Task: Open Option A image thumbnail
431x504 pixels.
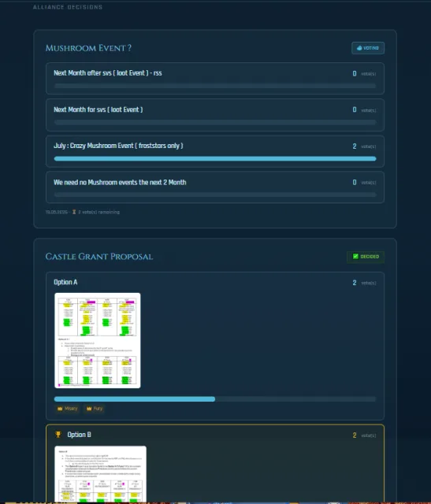Action: [98, 340]
